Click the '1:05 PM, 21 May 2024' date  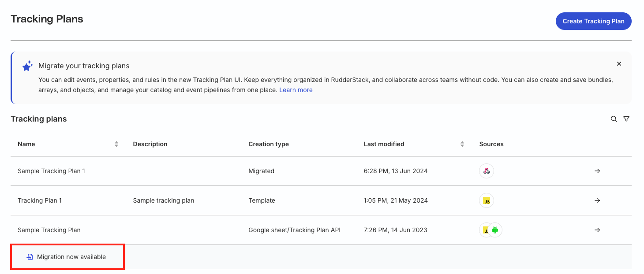coord(396,200)
